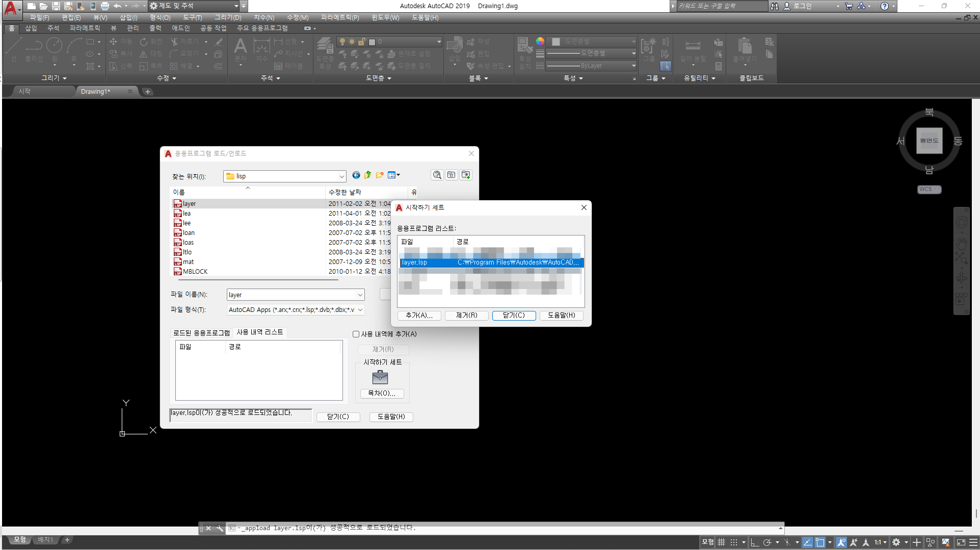The width and height of the screenshot is (980, 550).
Task: Expand the 수정 panel flyout
Action: click(166, 78)
